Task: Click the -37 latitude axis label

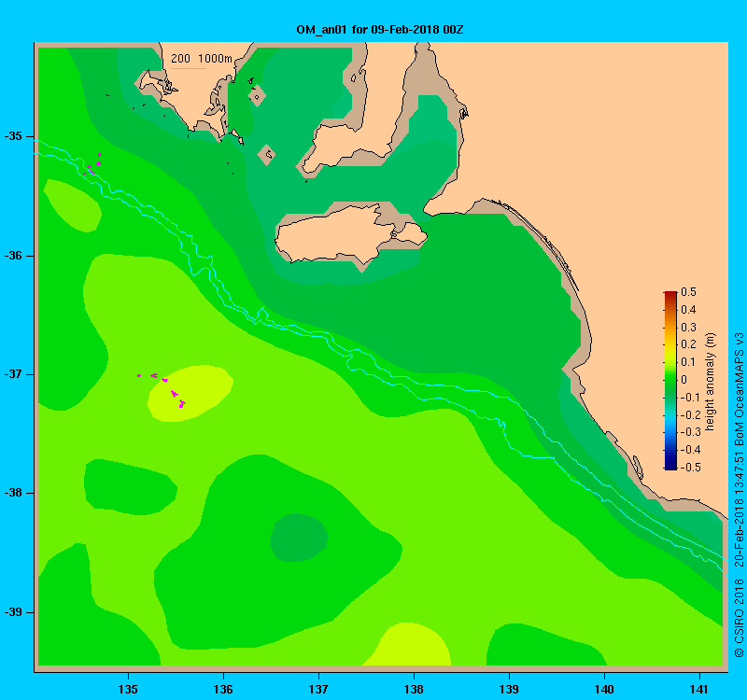Action: pos(13,374)
